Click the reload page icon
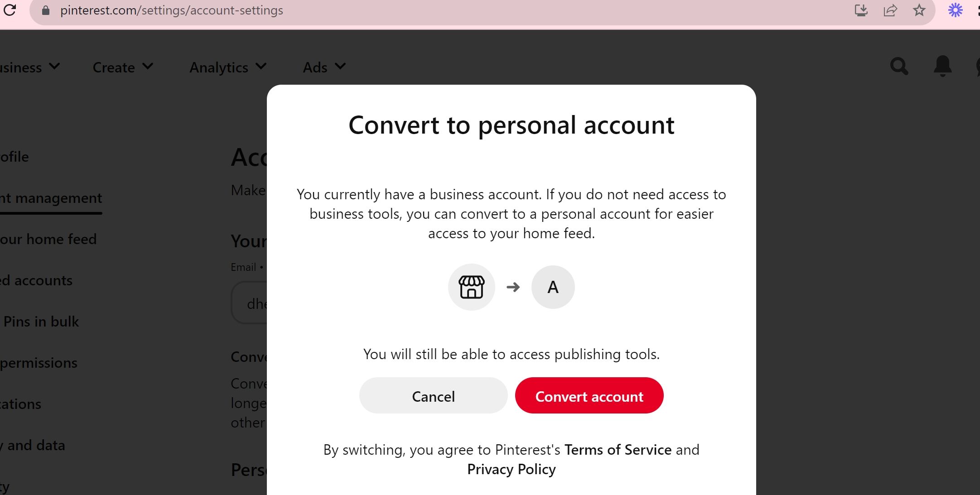Image resolution: width=980 pixels, height=495 pixels. click(10, 10)
